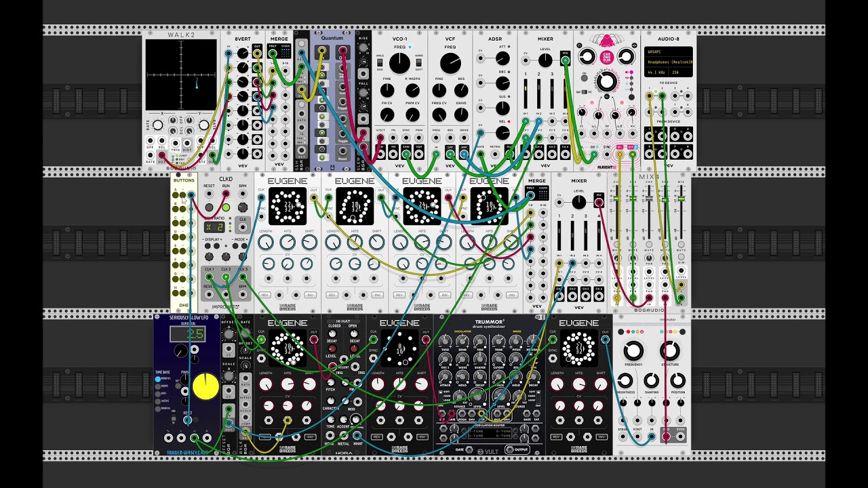Click the Chronoblob large center knob
Screen dimensions: 868x488
607,82
